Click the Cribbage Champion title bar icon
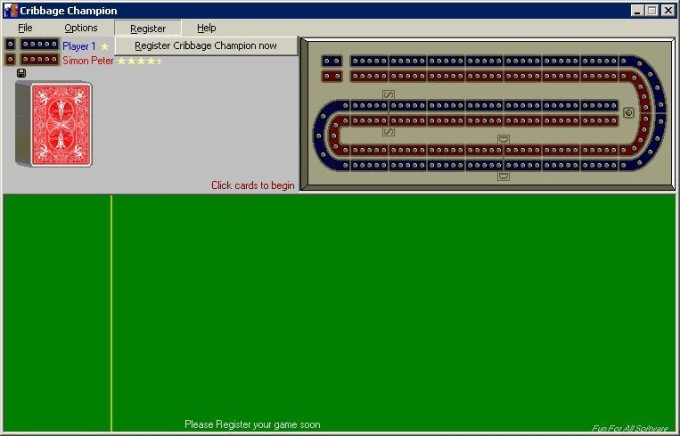Viewport: 680px width, 436px height. tap(11, 10)
